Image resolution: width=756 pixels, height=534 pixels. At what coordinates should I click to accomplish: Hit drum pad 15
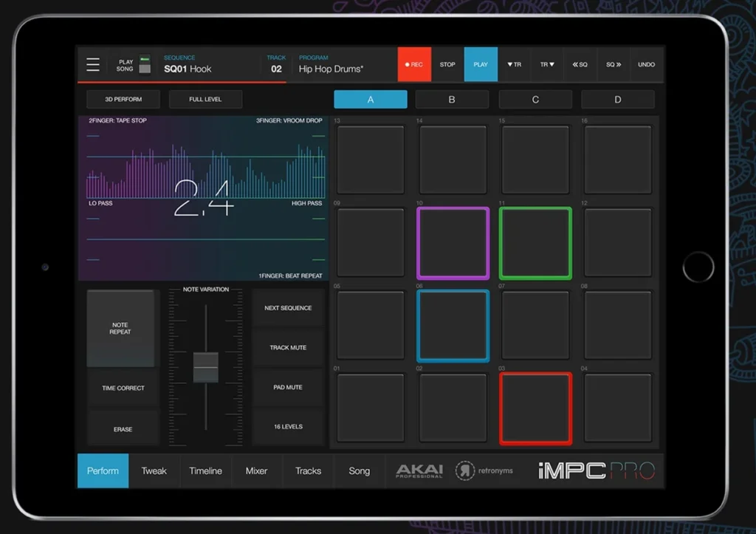[535, 160]
